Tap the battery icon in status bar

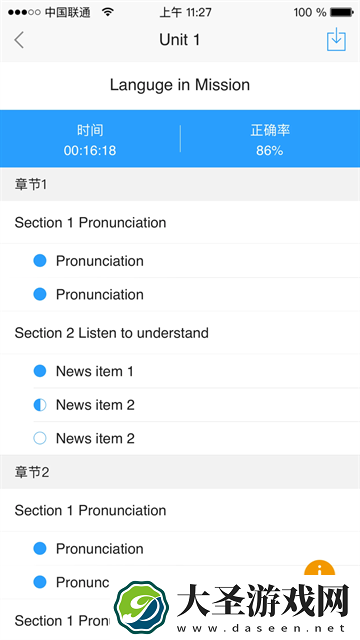342,12
